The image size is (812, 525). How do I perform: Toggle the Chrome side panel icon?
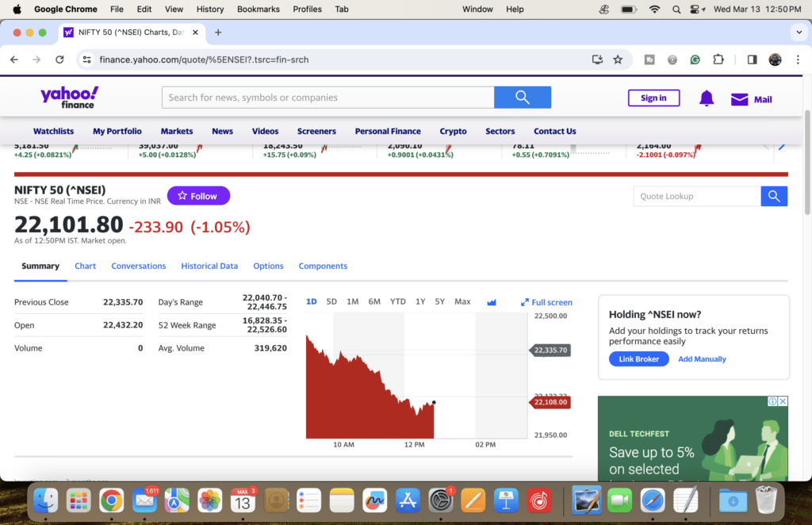pyautogui.click(x=752, y=59)
